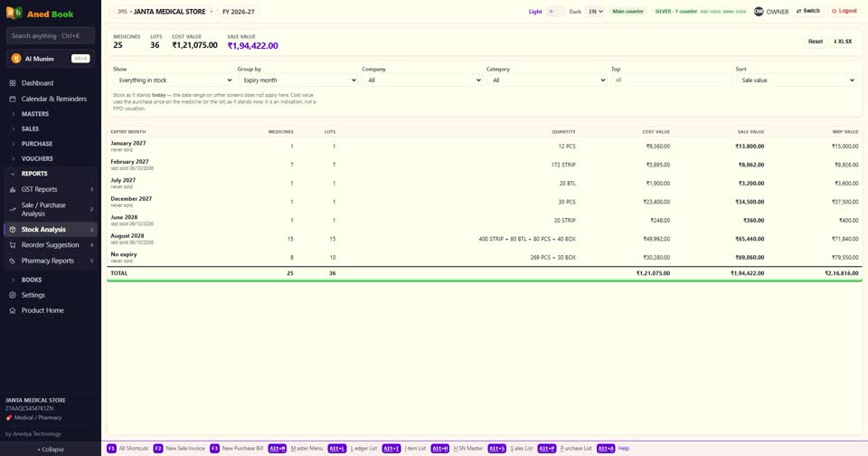This screenshot has height=456, width=868.
Task: Open Reorder Suggestion menu item
Action: click(50, 245)
